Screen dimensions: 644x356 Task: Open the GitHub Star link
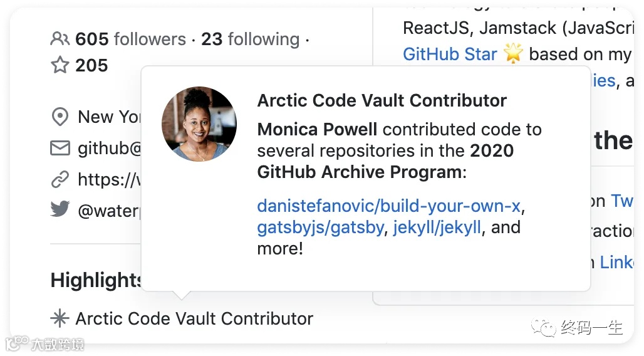tap(450, 54)
